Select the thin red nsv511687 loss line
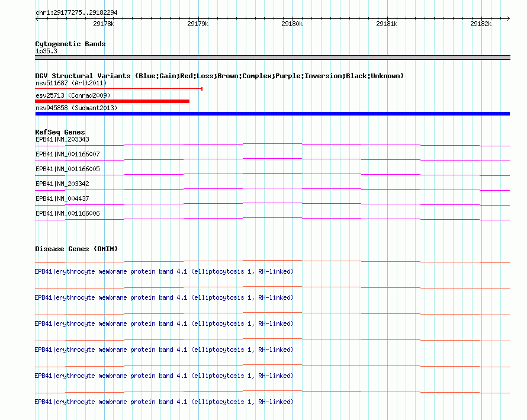Screen dimensions: 527x420 (118, 89)
